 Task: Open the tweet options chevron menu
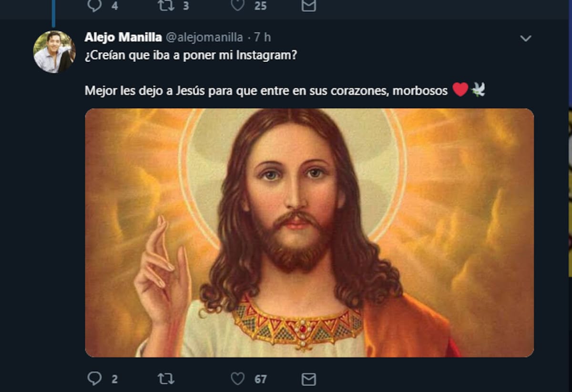(525, 39)
